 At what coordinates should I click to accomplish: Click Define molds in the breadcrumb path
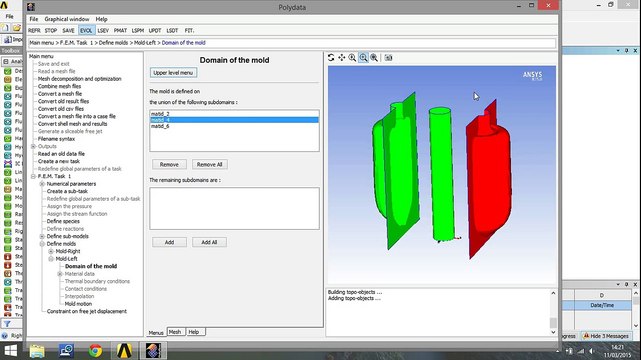[x=113, y=42]
